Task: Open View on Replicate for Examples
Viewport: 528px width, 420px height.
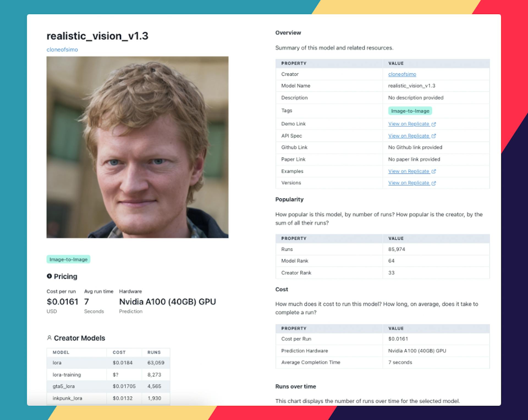Action: [408, 171]
